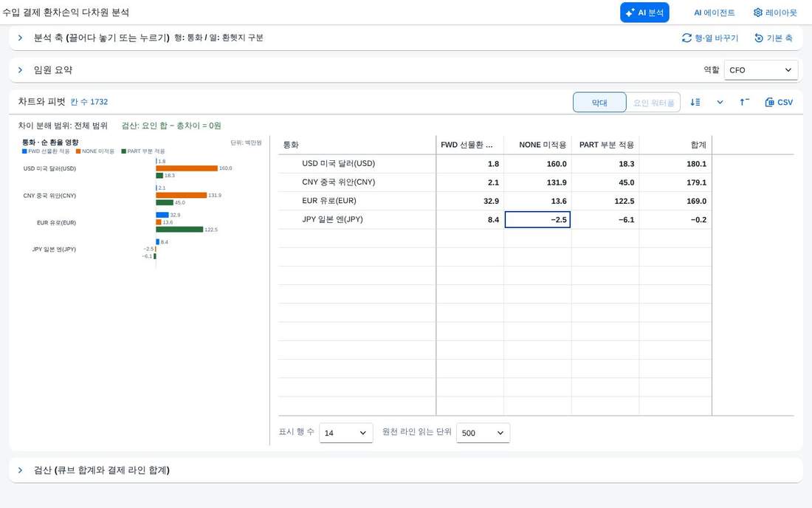812x508 pixels.
Task: Click the 160.0 cell in USD row
Action: click(x=537, y=164)
